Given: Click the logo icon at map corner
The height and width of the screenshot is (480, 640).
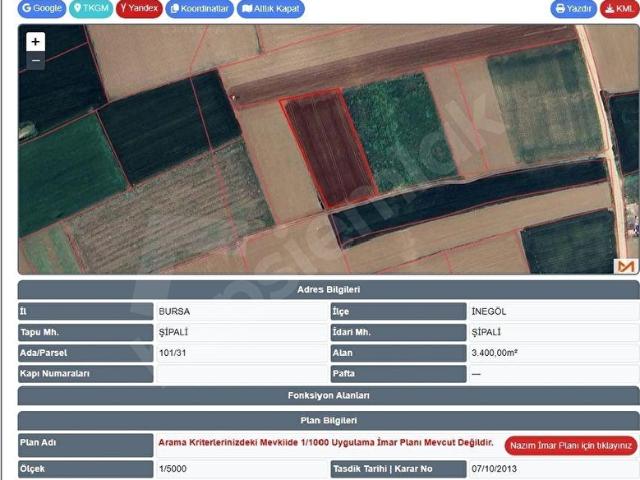Looking at the screenshot, I should (625, 266).
